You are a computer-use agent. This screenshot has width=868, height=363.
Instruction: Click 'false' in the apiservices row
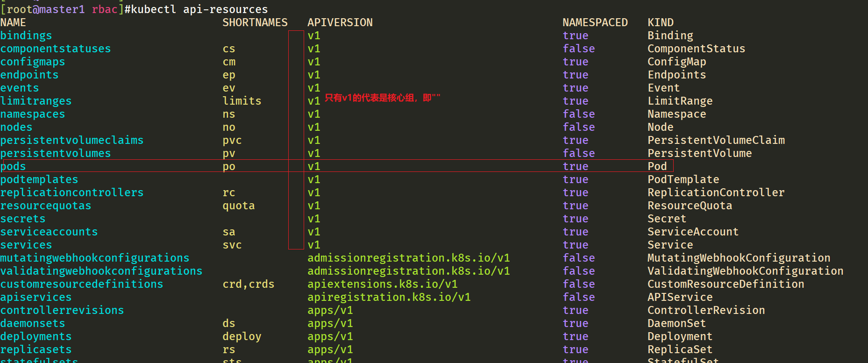[579, 297]
